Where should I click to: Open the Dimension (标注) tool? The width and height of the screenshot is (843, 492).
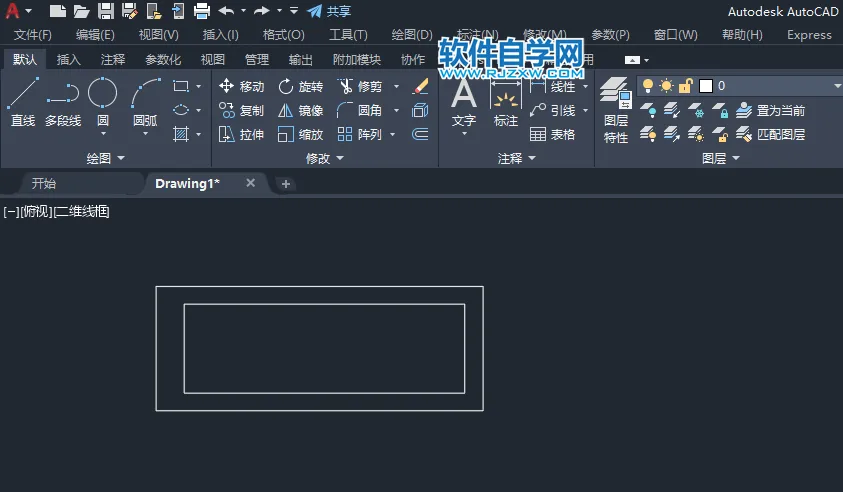505,103
